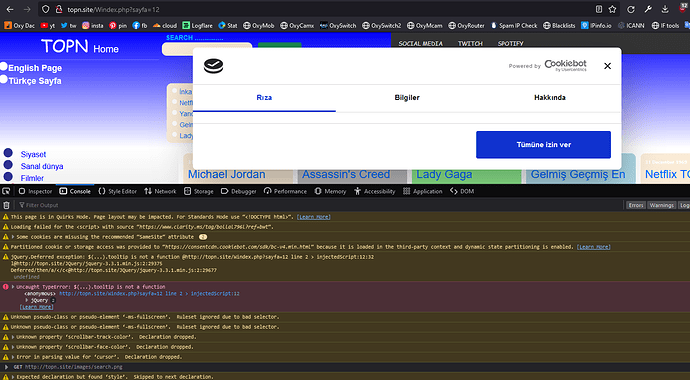
Task: Click the shield tracking protection icon
Action: 45,9
